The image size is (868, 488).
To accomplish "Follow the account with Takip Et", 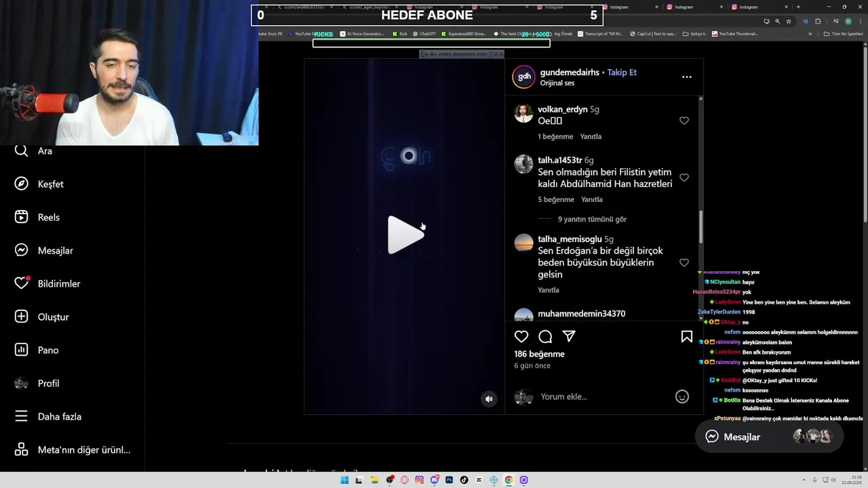I will [622, 73].
